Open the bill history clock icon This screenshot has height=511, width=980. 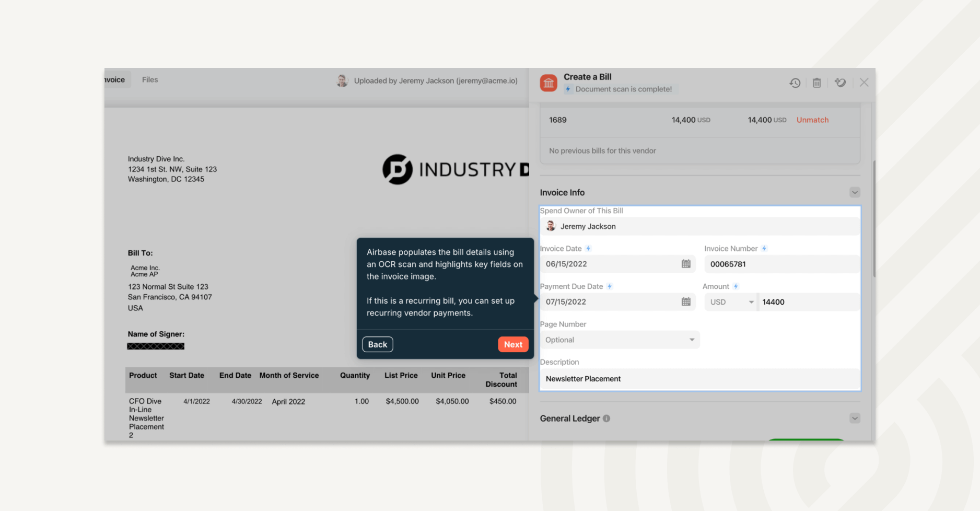click(x=795, y=83)
